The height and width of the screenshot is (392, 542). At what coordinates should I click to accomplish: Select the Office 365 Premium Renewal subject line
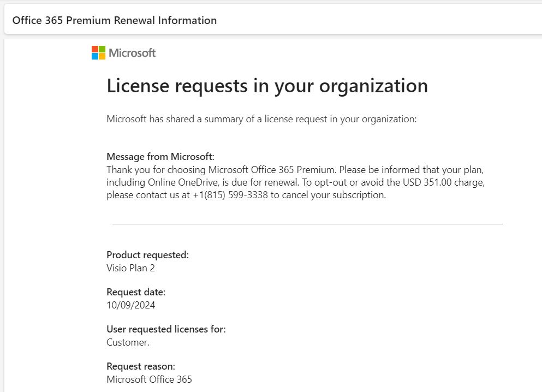[115, 21]
